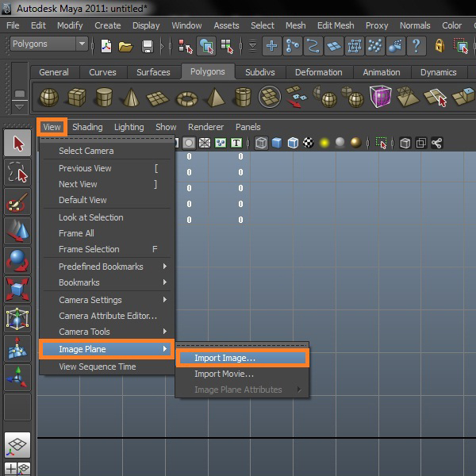Toggle wireframe display in panel toolbar
This screenshot has width=476, height=476.
[261, 143]
